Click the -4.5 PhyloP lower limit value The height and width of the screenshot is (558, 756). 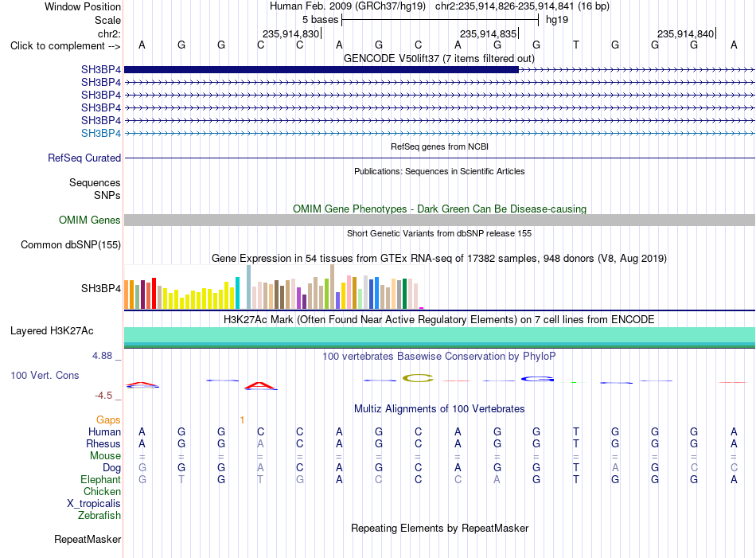[x=103, y=396]
